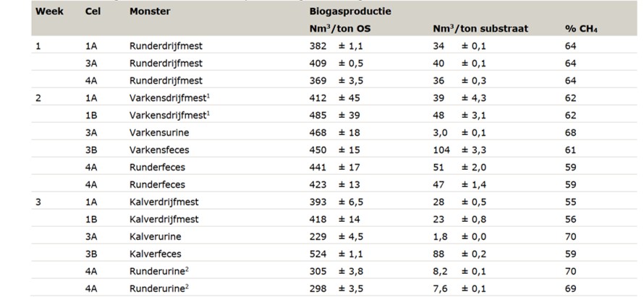This screenshot has width=644, height=297.
Task: Select the Varkensfeces monster cell
Action: click(x=159, y=150)
